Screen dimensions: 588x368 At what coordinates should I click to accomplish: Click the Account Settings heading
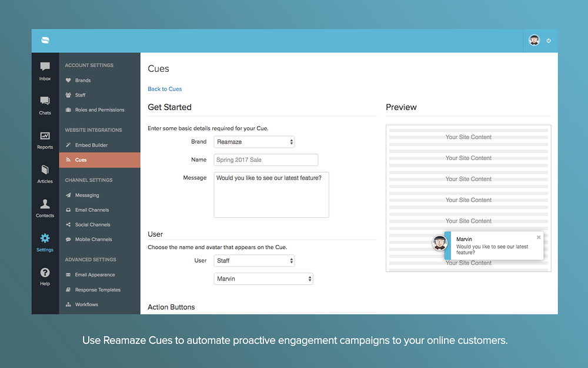click(89, 65)
